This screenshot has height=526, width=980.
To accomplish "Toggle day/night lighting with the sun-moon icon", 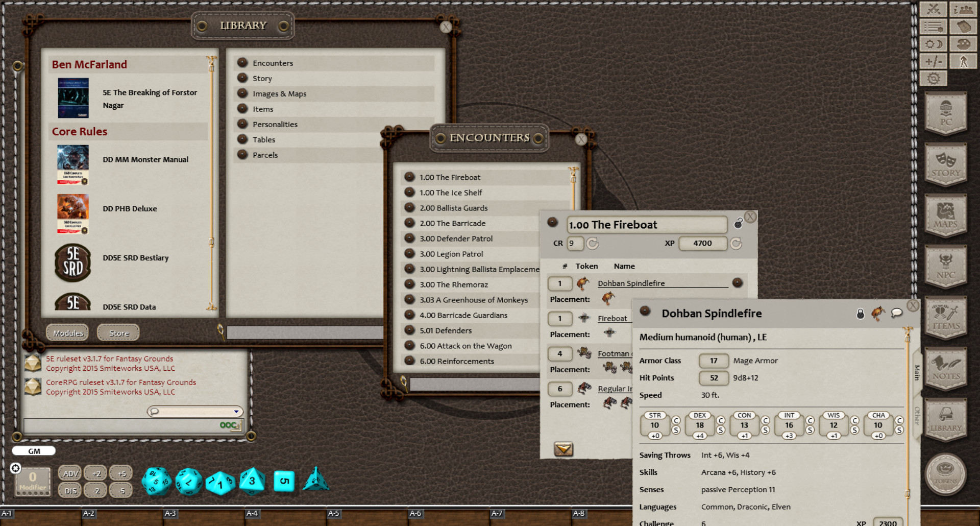I will click(x=934, y=44).
